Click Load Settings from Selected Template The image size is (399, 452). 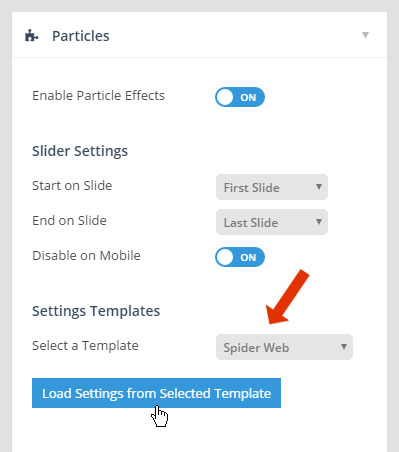[156, 393]
